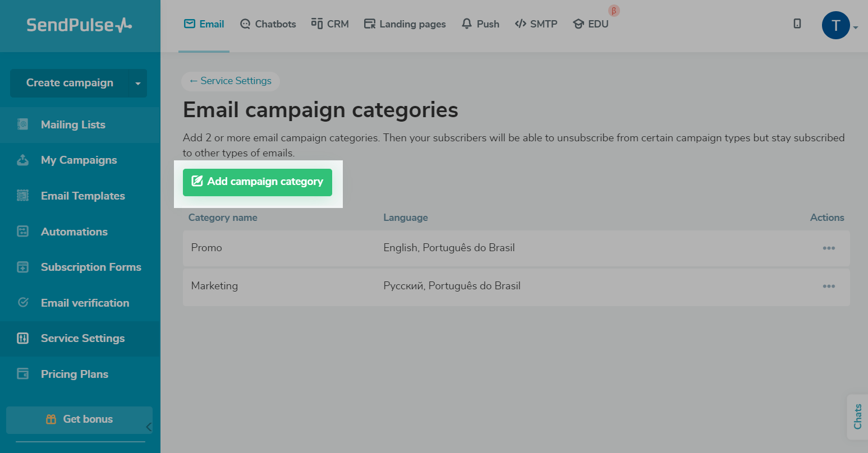Screen dimensions: 868x453
Task: Open actions menu for Promo category
Action: [829, 248]
